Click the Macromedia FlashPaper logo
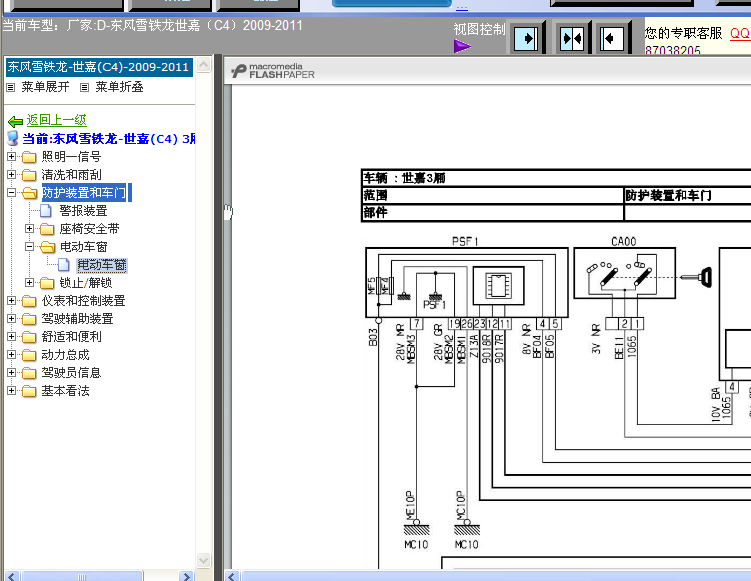 pyautogui.click(x=273, y=71)
